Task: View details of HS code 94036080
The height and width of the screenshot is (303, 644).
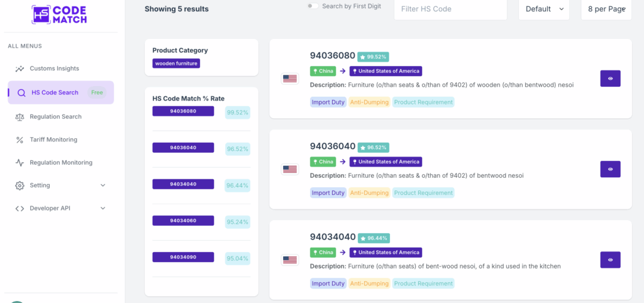Action: (x=610, y=79)
